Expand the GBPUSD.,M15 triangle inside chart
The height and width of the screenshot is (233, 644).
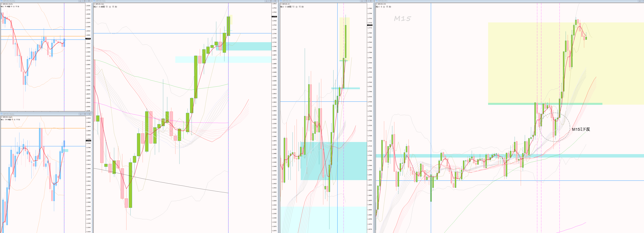click(377, 4)
